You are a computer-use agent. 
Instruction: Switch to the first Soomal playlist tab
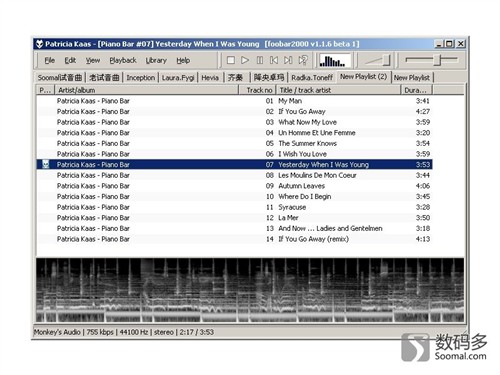(x=60, y=78)
